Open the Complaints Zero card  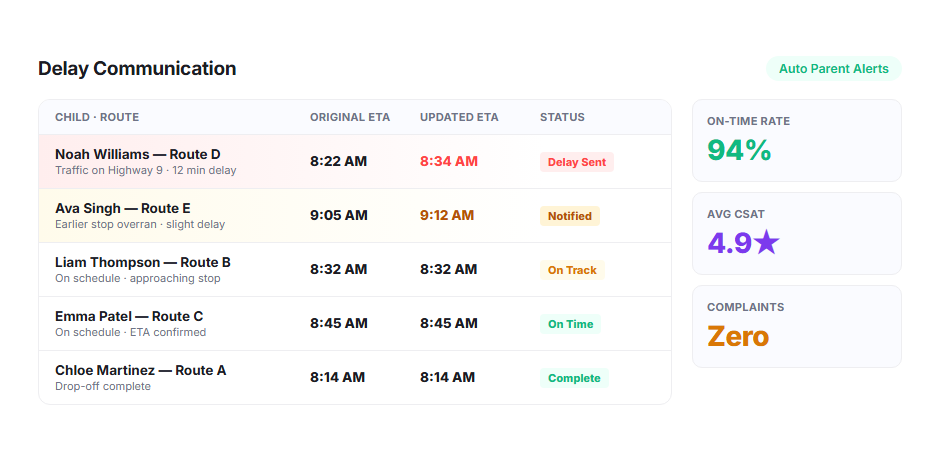797,326
